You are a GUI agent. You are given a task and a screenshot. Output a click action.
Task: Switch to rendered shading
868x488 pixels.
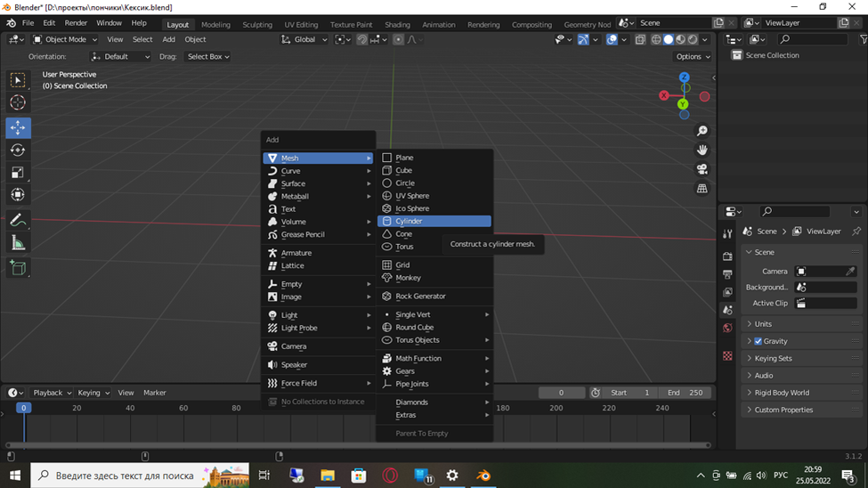(693, 39)
